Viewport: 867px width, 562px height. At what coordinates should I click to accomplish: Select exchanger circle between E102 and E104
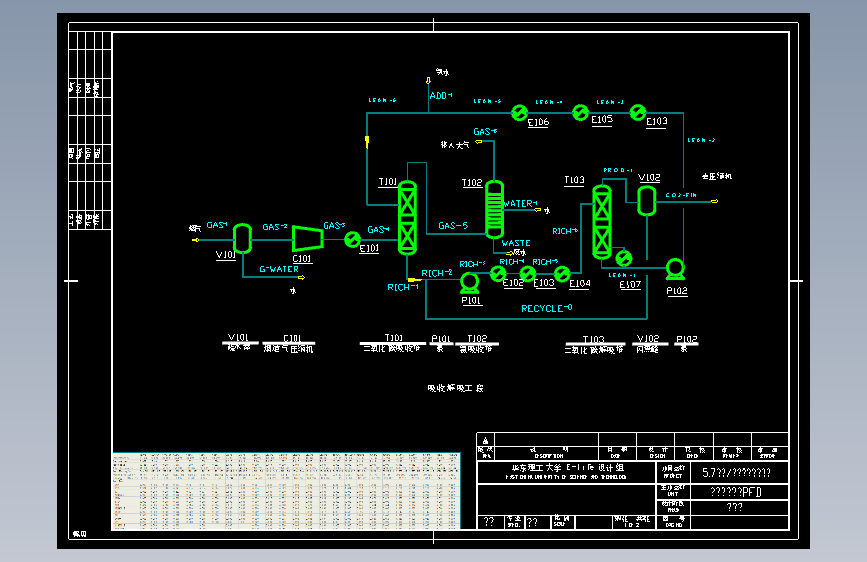527,273
